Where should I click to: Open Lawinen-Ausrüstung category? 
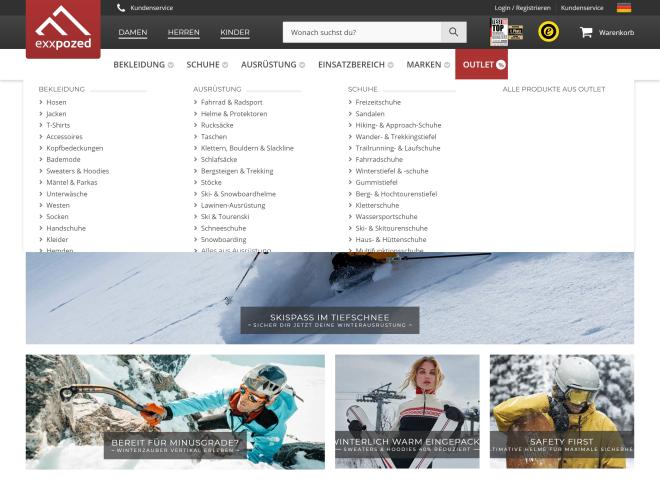(x=233, y=205)
